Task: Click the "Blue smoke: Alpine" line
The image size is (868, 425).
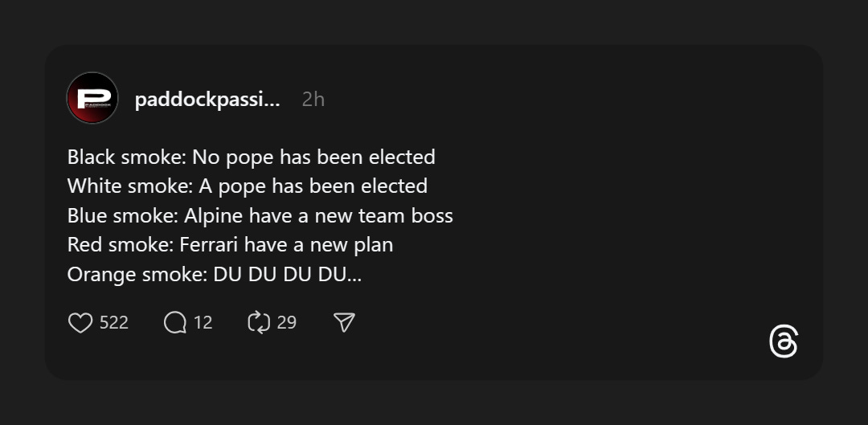Action: pyautogui.click(x=260, y=215)
